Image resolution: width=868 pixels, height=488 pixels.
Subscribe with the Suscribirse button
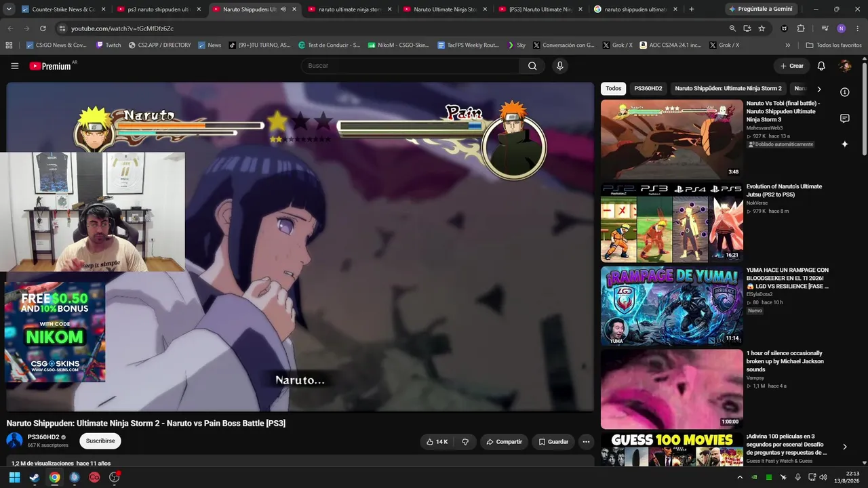pos(100,441)
